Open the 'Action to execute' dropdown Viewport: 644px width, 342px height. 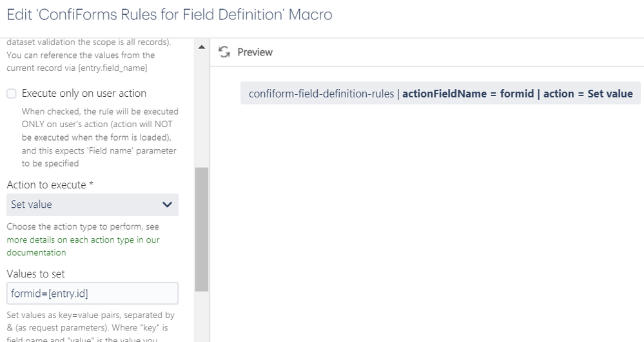pyautogui.click(x=92, y=205)
